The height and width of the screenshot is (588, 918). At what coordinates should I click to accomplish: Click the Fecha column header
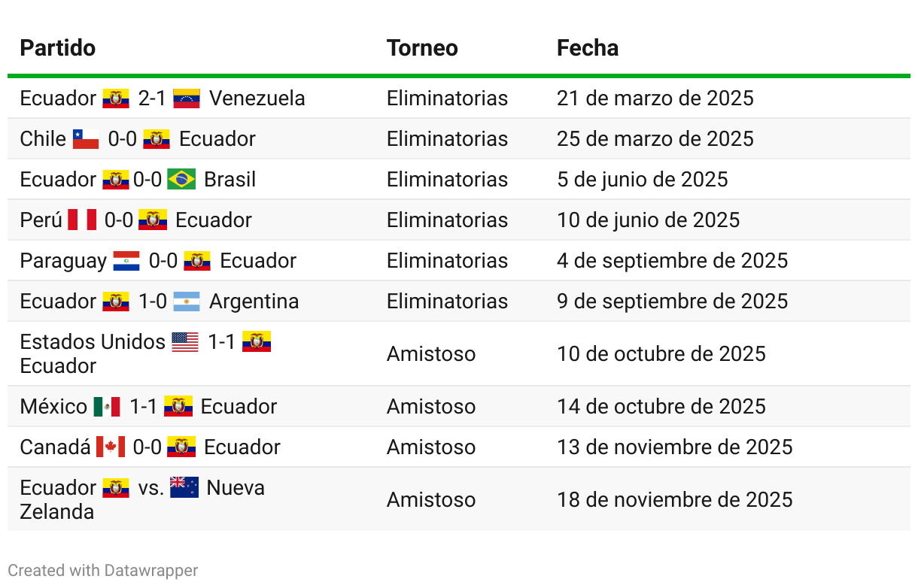coord(588,48)
